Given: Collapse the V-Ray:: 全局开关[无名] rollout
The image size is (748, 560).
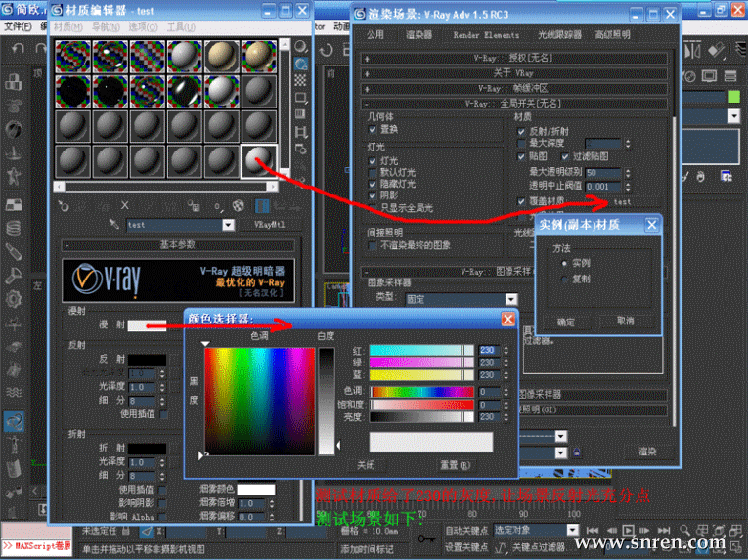Looking at the screenshot, I should pyautogui.click(x=512, y=104).
